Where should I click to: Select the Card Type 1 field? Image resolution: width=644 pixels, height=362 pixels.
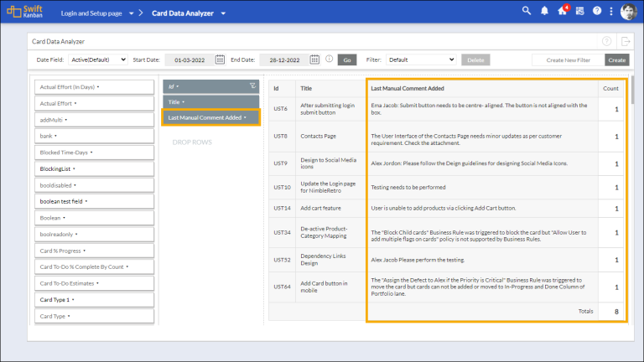(x=94, y=300)
